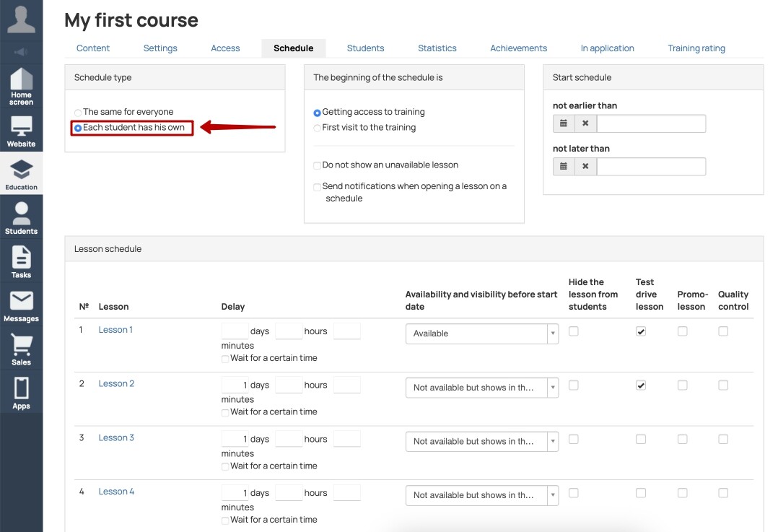This screenshot has width=778, height=532.
Task: Check Quality control for Lesson 1
Action: (x=723, y=331)
